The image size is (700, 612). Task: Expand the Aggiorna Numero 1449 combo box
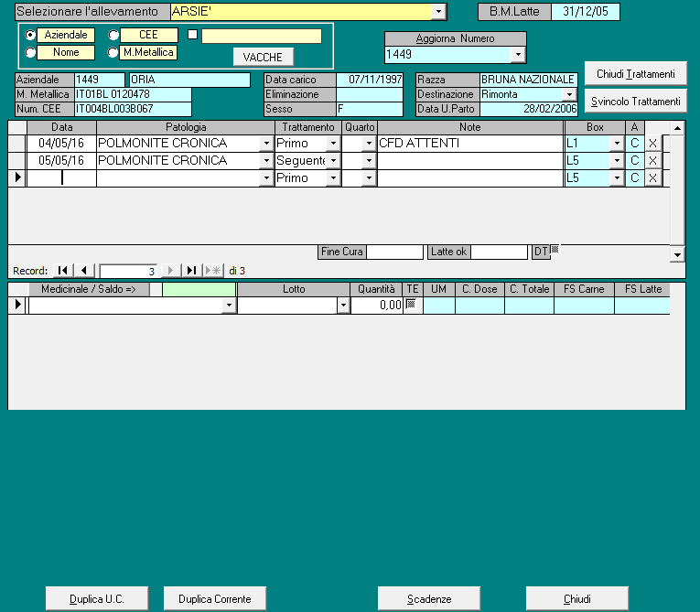pyautogui.click(x=518, y=55)
